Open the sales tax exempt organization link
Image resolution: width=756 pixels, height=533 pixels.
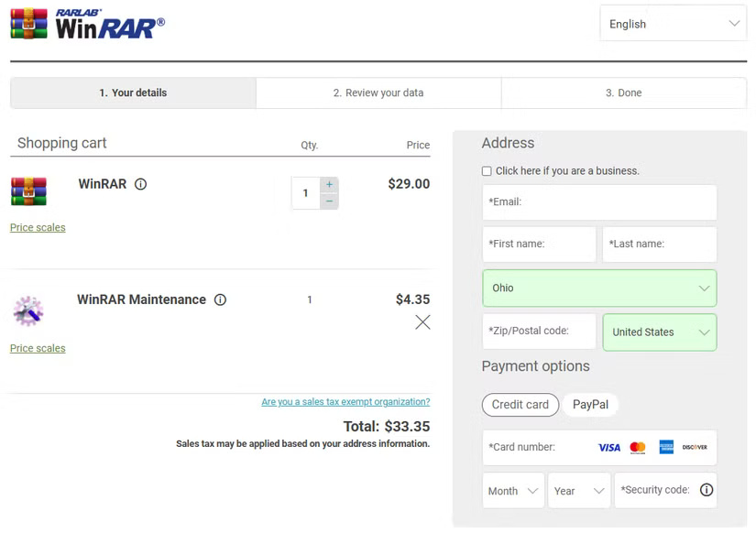[x=344, y=401]
